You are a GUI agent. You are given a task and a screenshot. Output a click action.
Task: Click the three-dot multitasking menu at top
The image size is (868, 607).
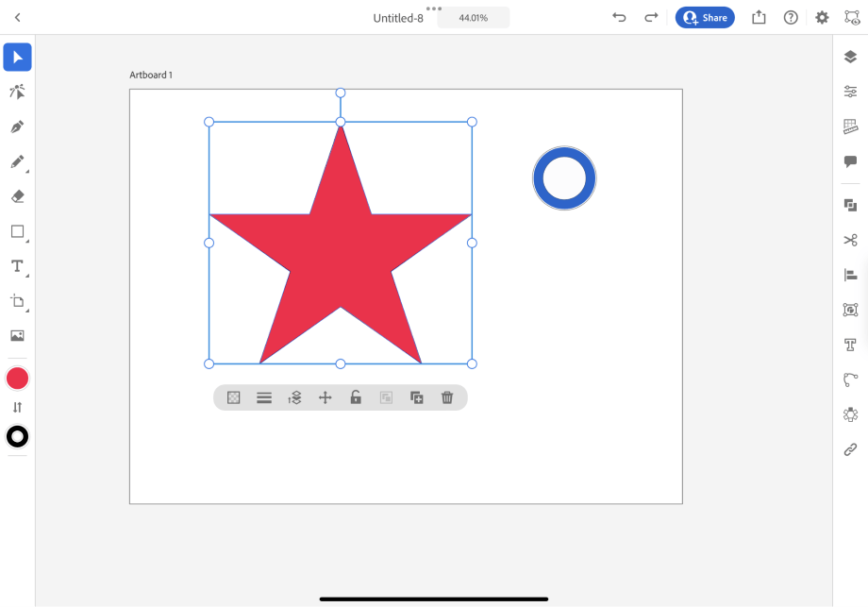click(434, 8)
